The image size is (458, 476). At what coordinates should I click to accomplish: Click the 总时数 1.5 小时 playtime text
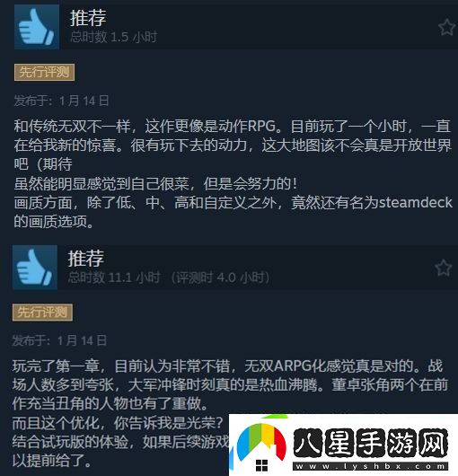(114, 37)
